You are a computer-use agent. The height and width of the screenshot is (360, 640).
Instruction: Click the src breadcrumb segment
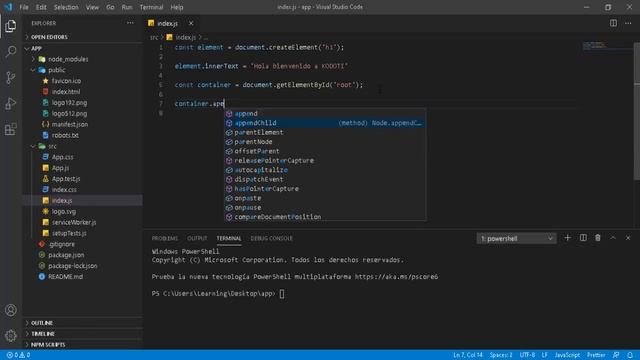coord(153,38)
